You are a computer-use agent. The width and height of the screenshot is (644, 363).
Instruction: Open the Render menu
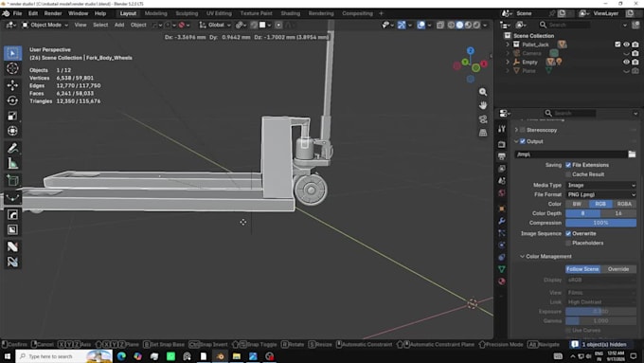click(53, 13)
